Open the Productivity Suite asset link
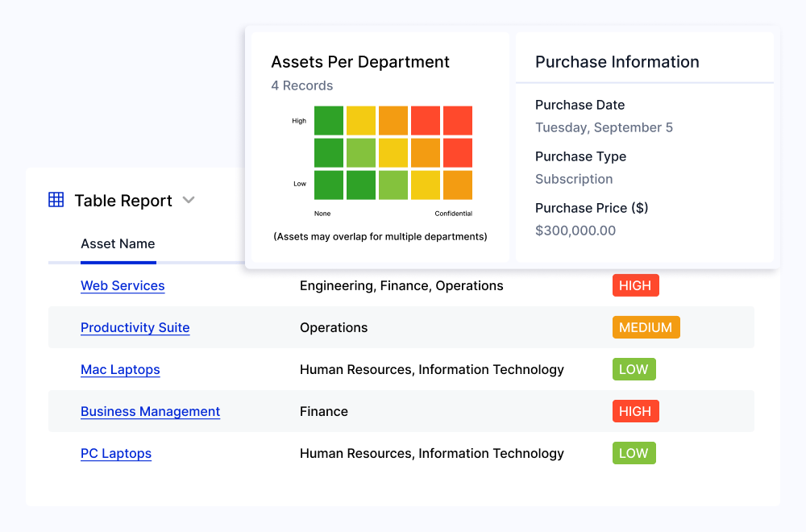 (x=135, y=327)
